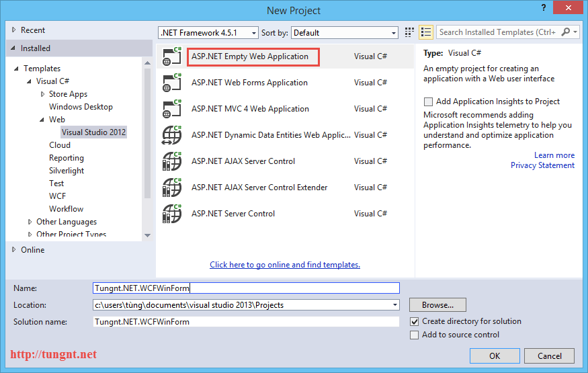Screen dimensions: 588x373
Task: Open the Location path dropdown arrow
Action: (395, 304)
